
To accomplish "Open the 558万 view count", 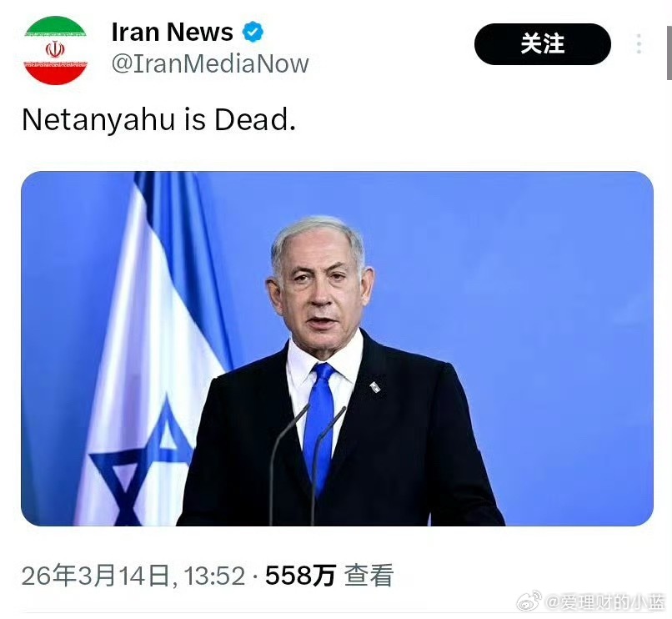I will pos(300,576).
